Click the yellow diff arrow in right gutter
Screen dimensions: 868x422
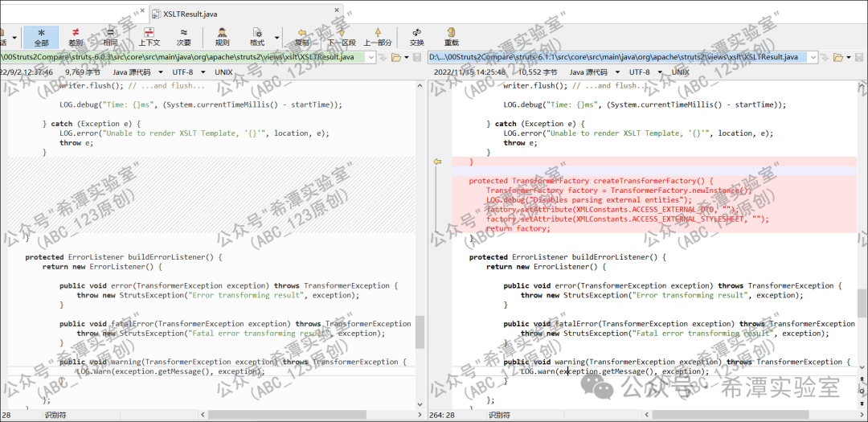(x=438, y=162)
